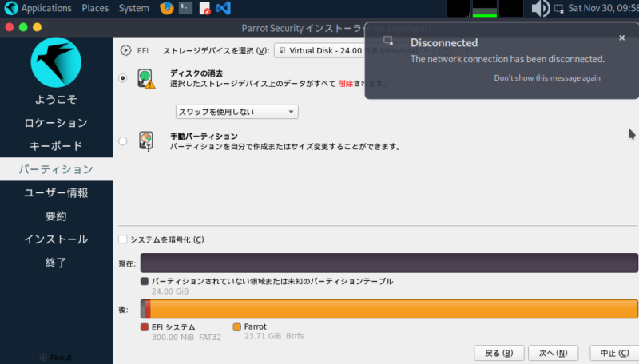639x364 pixels.
Task: Click the orange Parrot partition bar
Action: pyautogui.click(x=391, y=309)
